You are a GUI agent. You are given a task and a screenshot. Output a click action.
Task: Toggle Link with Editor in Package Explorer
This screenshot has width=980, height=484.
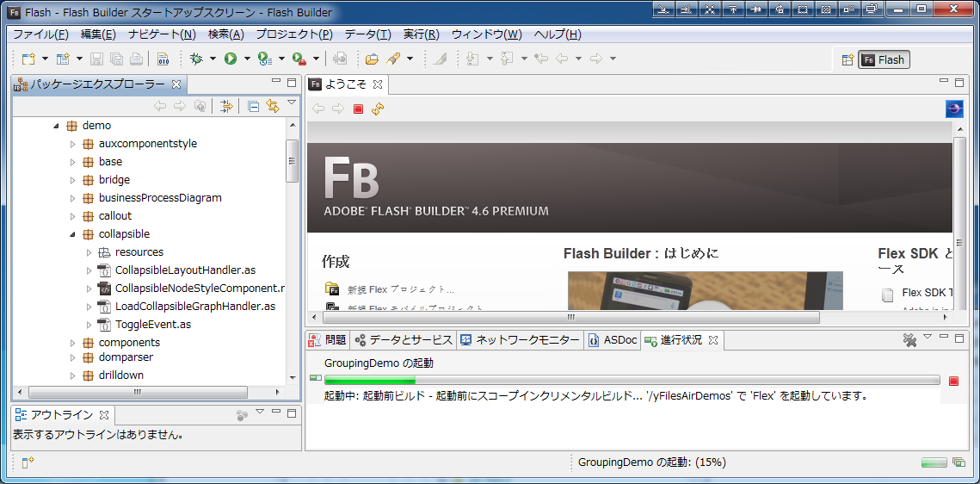pyautogui.click(x=273, y=106)
